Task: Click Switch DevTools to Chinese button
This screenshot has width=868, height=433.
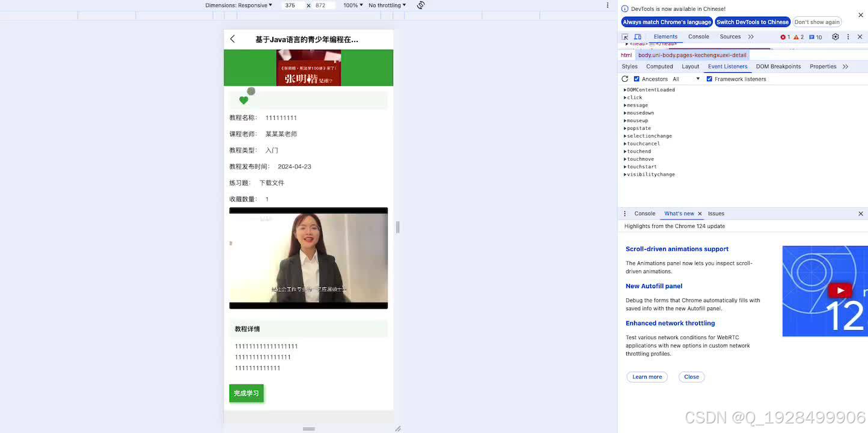Action: [x=753, y=22]
